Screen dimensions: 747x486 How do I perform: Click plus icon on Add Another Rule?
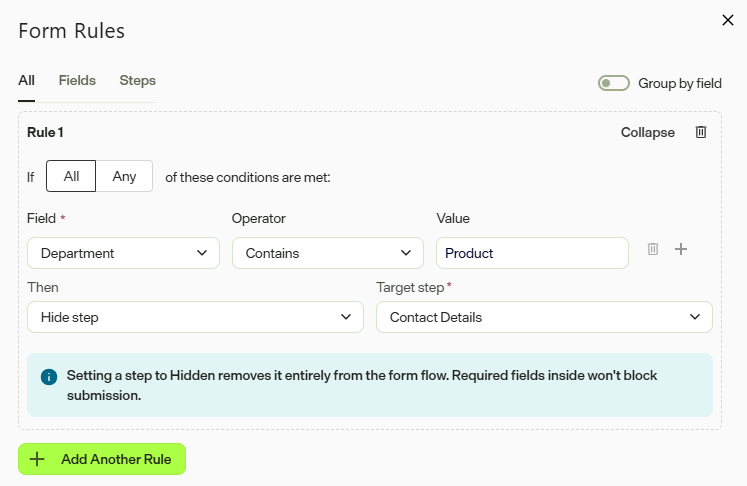[x=37, y=459]
